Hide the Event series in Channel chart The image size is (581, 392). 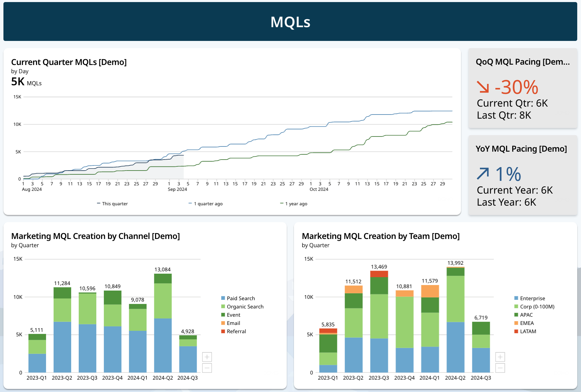(233, 315)
